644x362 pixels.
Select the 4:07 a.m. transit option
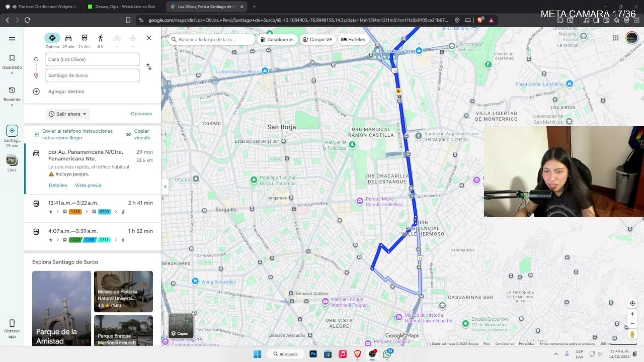tap(93, 236)
